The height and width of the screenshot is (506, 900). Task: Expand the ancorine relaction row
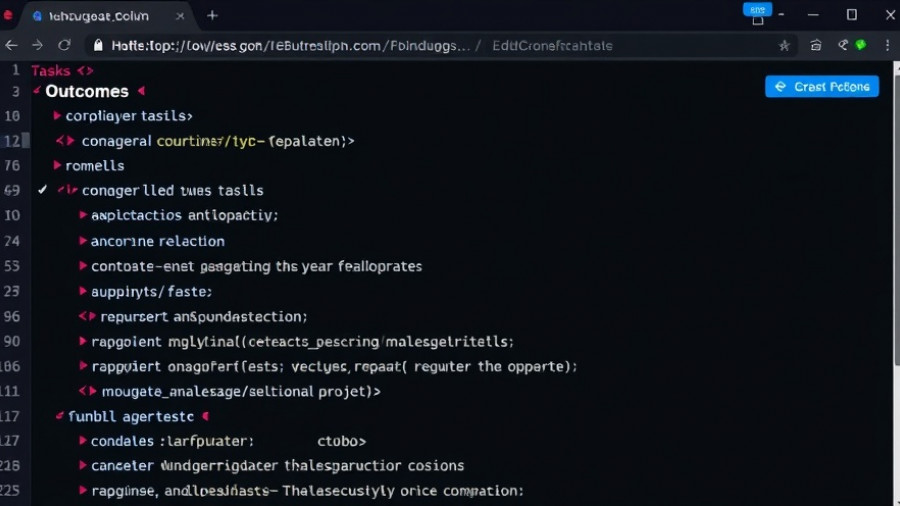click(83, 241)
